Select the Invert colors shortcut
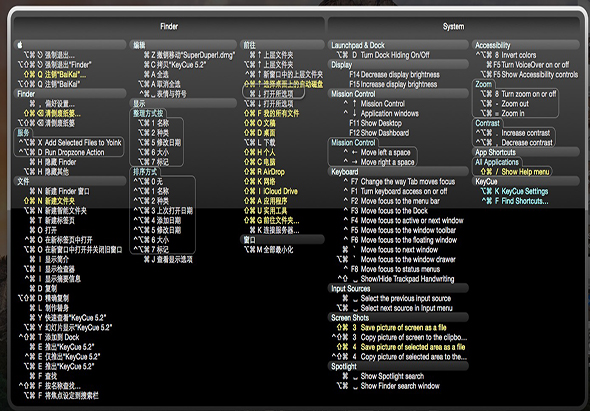The image size is (590, 411). click(506, 55)
